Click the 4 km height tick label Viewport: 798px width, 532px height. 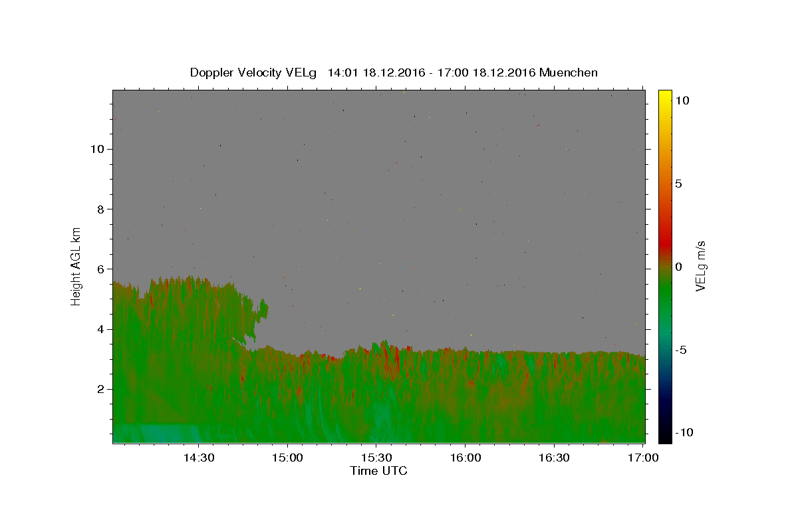click(100, 329)
